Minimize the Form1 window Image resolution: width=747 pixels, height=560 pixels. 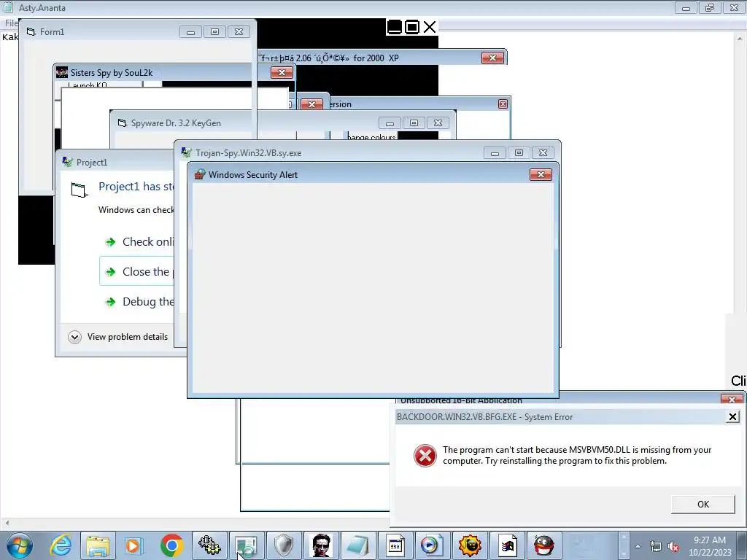click(x=190, y=32)
